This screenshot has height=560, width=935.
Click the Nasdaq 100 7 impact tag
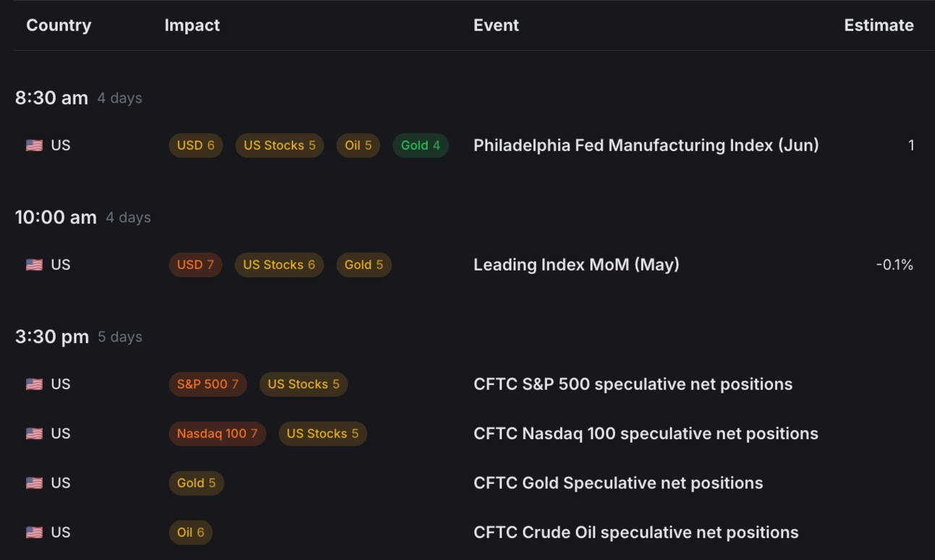point(217,433)
